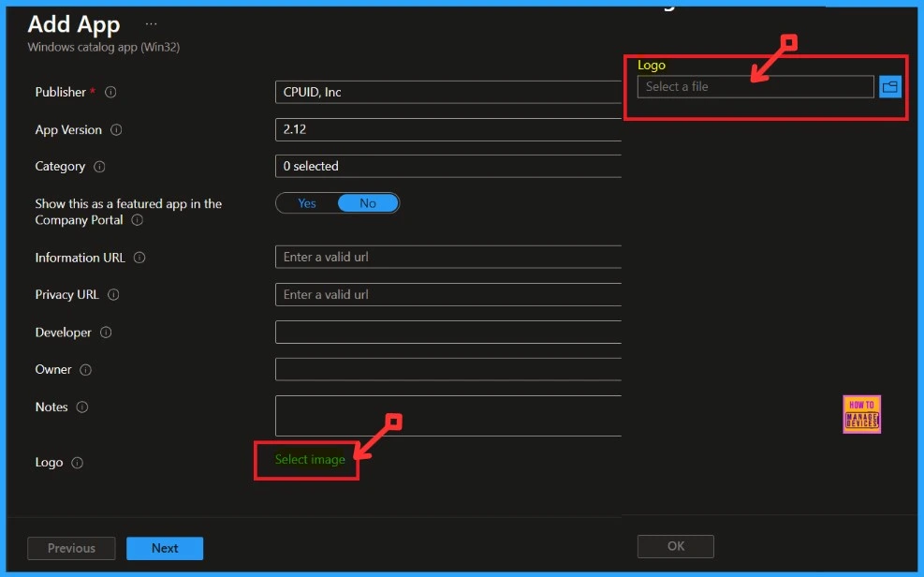Click info icon next to Company Portal

[x=138, y=220]
